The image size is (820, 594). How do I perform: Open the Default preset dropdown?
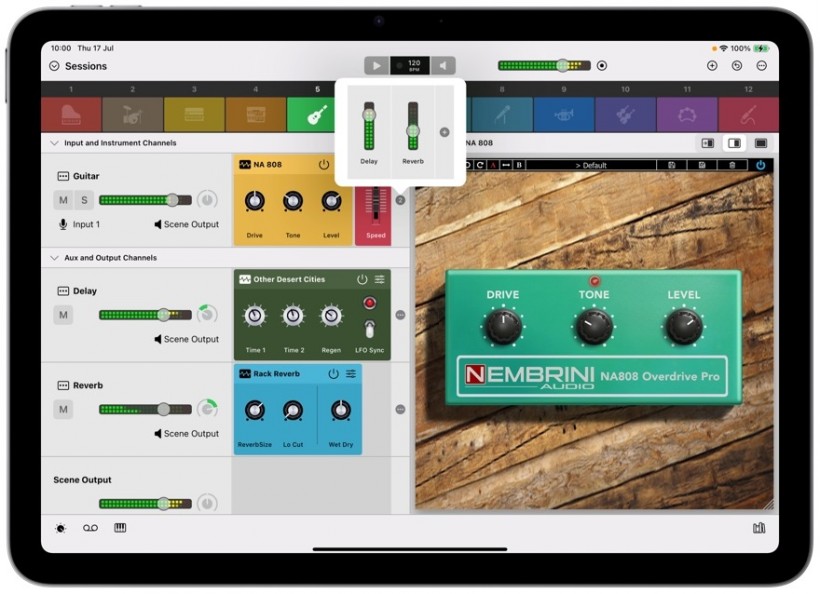click(x=591, y=165)
